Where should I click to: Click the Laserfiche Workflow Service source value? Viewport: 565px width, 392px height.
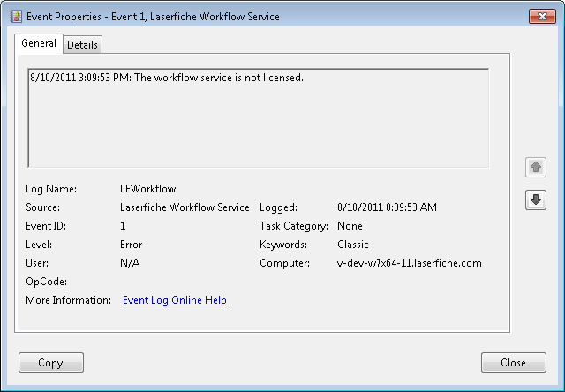click(x=185, y=207)
